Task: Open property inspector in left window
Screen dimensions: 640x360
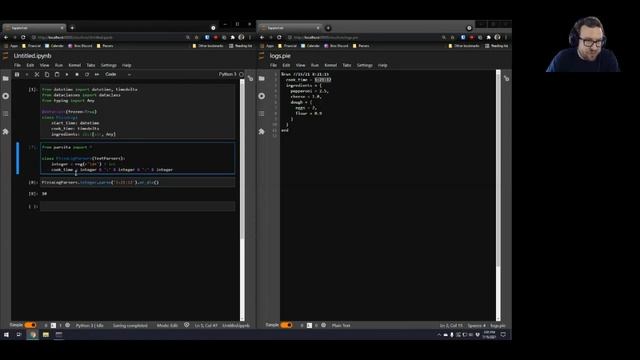Action: 251,78
